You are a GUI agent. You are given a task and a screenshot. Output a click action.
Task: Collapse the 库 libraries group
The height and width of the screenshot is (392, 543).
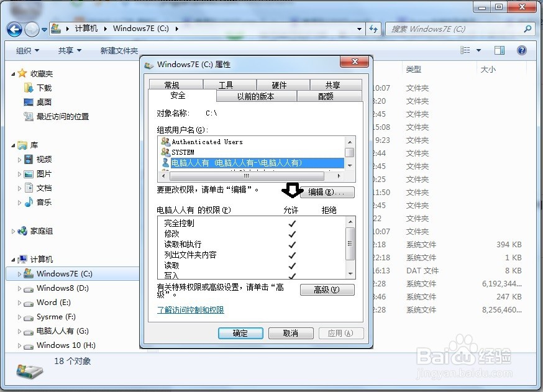click(13, 145)
